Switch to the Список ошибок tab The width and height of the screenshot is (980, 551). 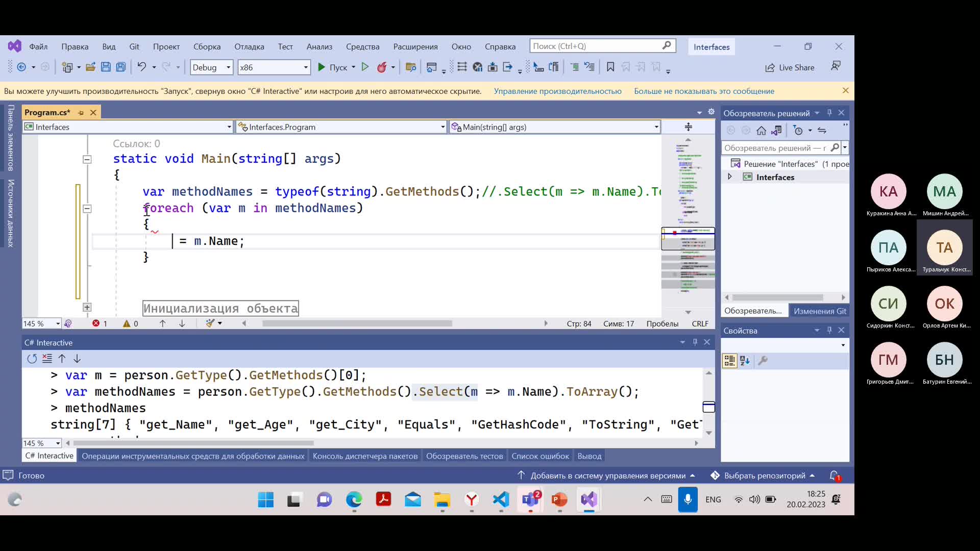(540, 456)
